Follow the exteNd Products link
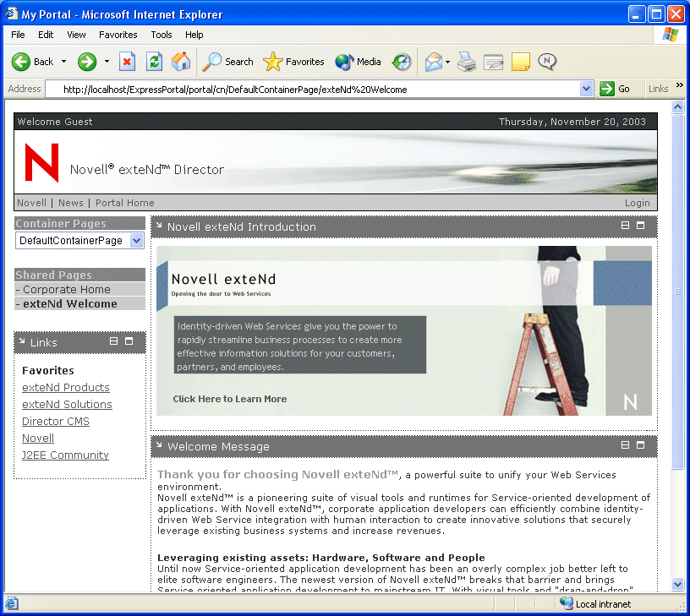Viewport: 690px width, 616px height. [66, 387]
